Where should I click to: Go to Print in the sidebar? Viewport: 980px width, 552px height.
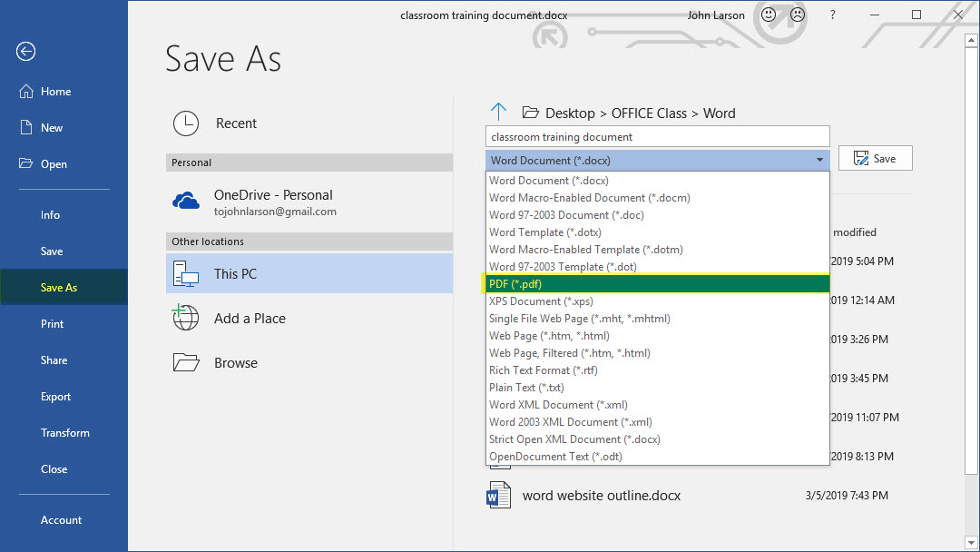(52, 324)
